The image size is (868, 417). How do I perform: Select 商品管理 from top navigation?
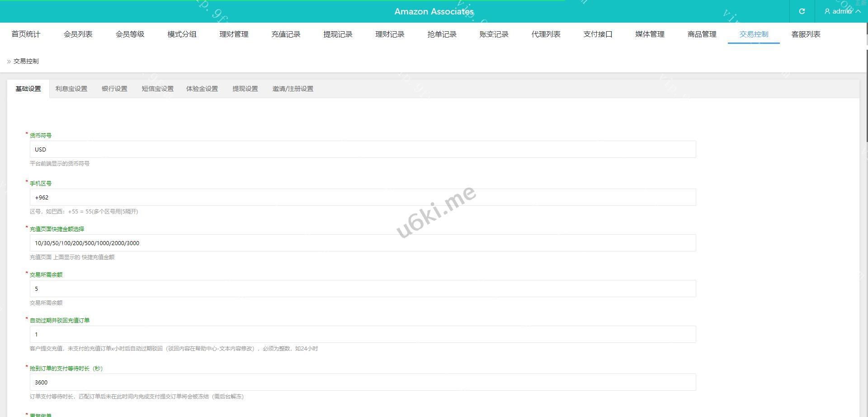pyautogui.click(x=702, y=34)
